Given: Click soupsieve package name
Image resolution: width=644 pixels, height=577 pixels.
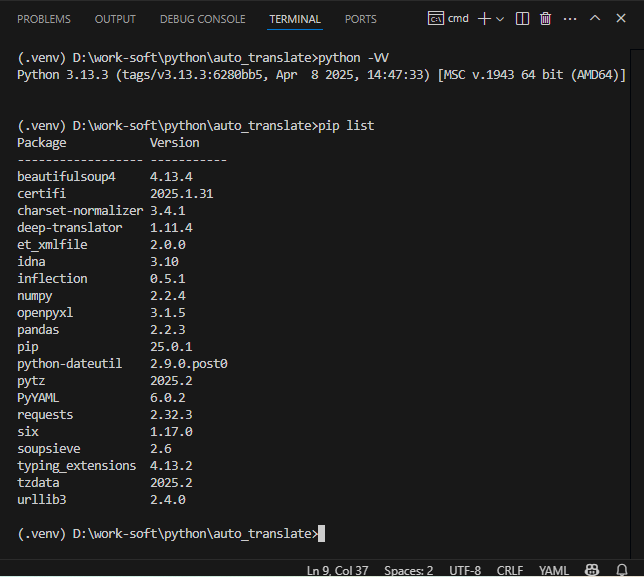Looking at the screenshot, I should pyautogui.click(x=48, y=448).
